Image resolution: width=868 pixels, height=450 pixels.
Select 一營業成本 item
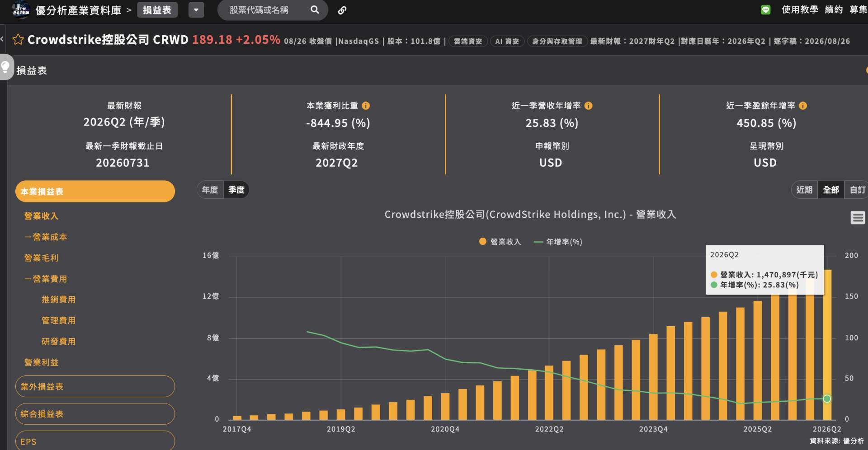coord(46,237)
